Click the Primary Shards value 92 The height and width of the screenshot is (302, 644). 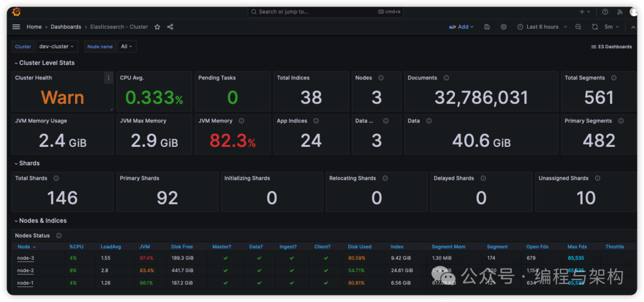coord(167,198)
